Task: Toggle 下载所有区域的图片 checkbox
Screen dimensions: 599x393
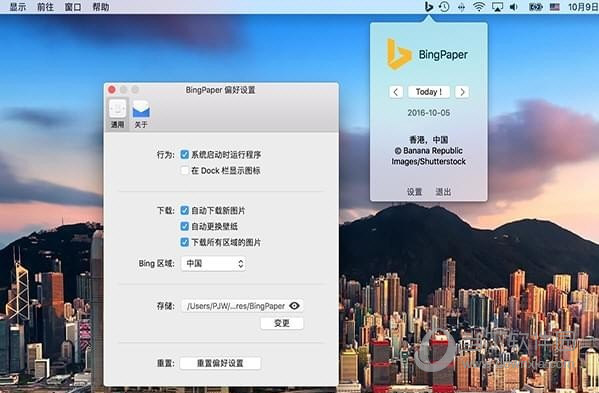Action: coord(185,242)
